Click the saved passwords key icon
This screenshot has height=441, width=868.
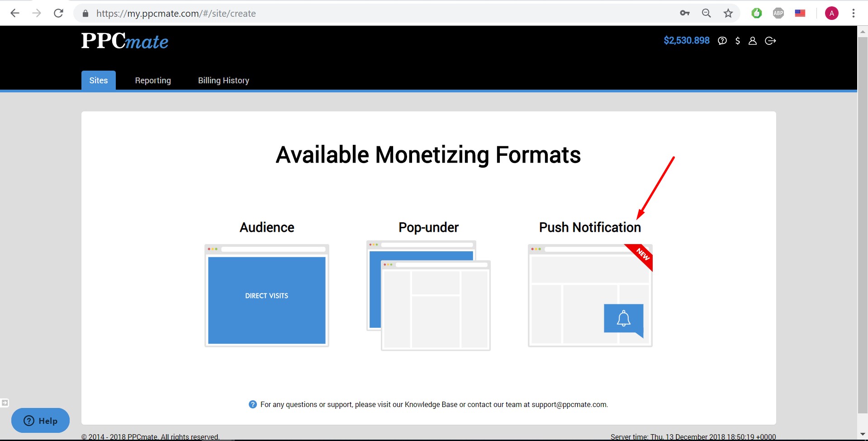click(685, 13)
